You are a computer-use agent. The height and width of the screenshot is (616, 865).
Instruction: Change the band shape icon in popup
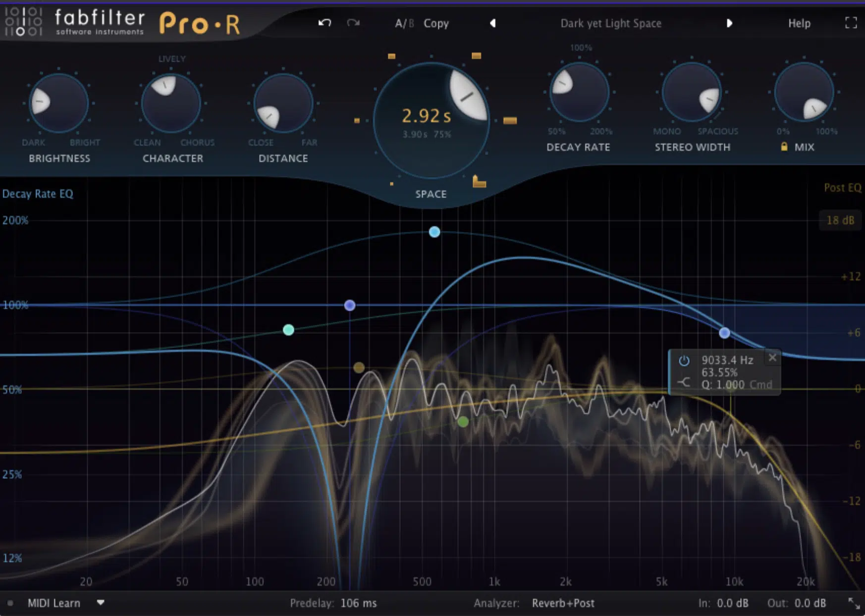pos(684,383)
